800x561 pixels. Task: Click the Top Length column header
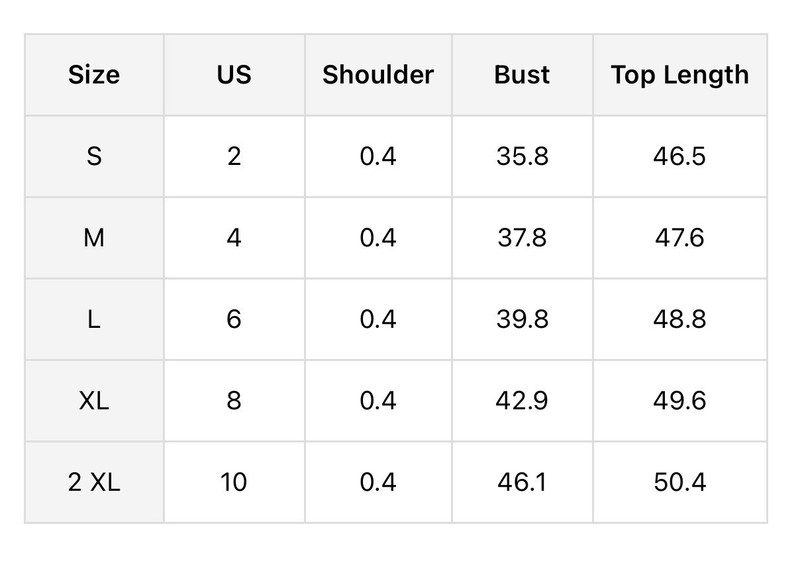680,75
